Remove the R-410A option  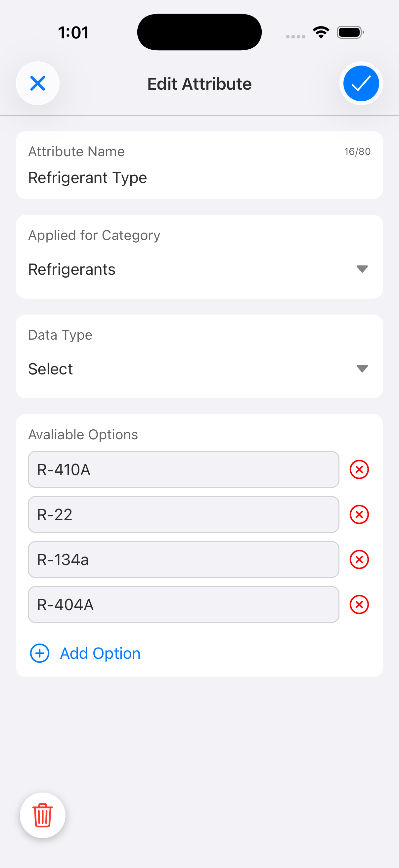click(x=359, y=469)
